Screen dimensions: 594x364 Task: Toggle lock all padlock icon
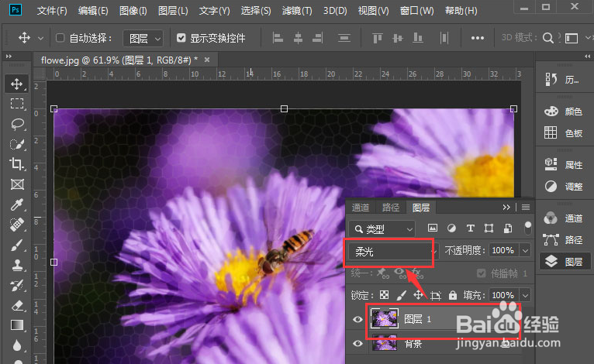click(453, 295)
